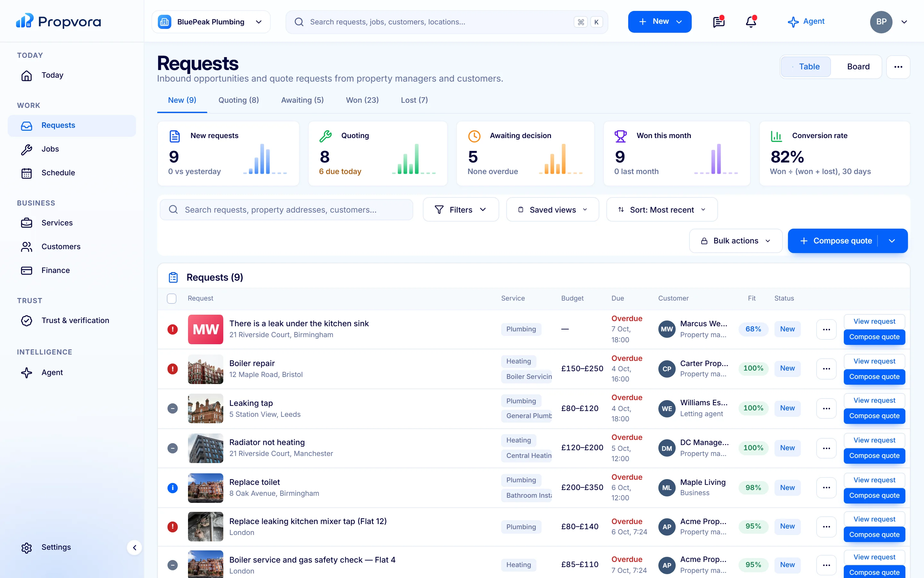This screenshot has height=578, width=924.
Task: Open Services in the sidebar
Action: [x=72, y=223]
